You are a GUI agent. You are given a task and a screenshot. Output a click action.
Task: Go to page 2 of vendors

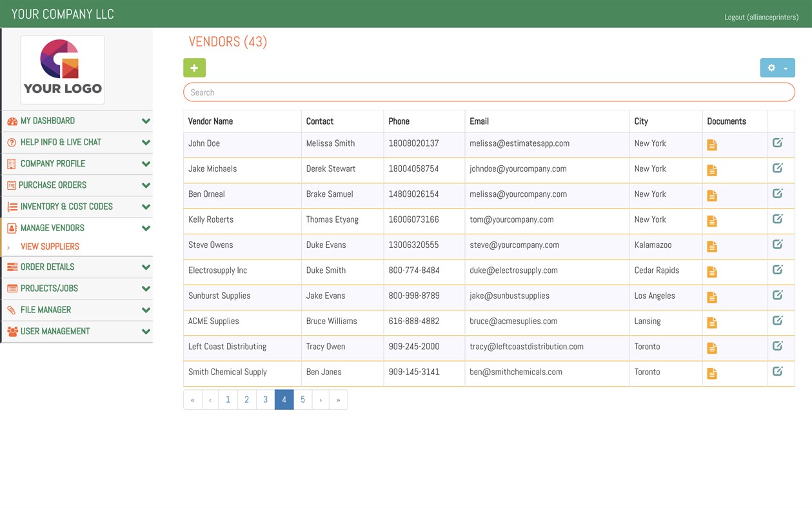(246, 400)
